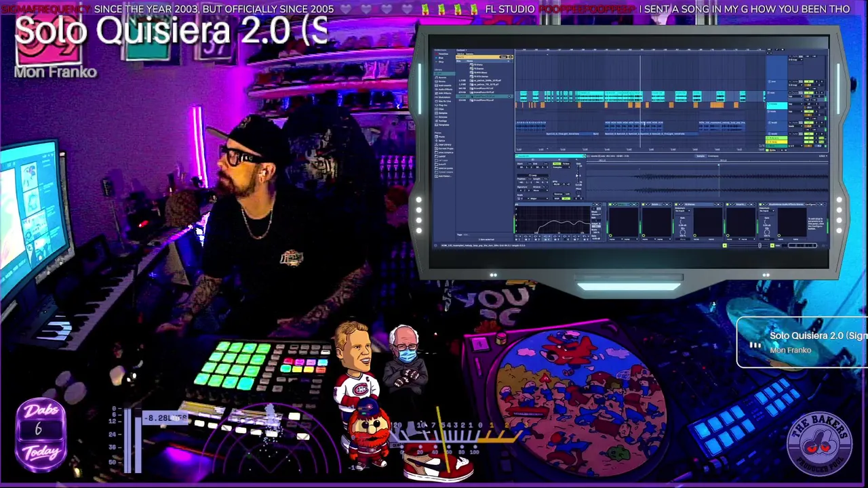
Task: Open Current Project under Places
Action: point(445,148)
